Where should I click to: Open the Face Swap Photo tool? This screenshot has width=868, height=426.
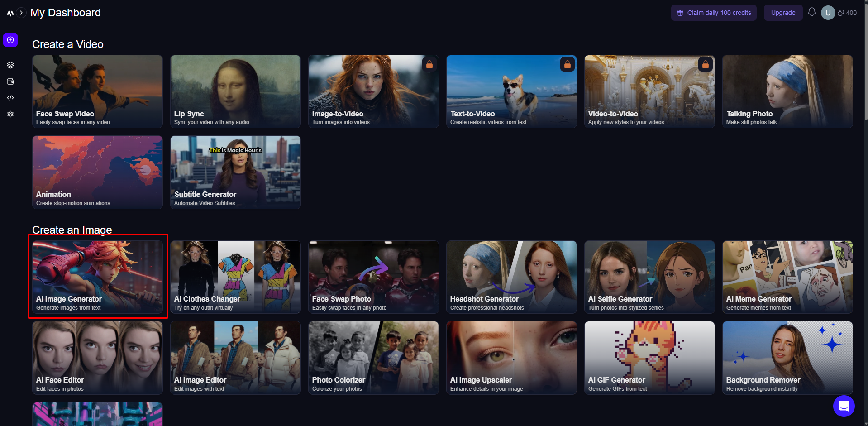(x=373, y=277)
